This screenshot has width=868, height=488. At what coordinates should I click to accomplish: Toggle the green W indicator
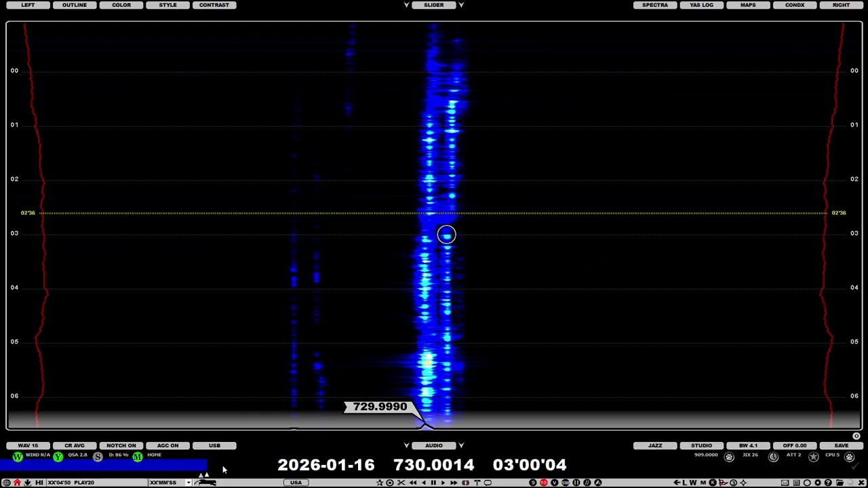(x=18, y=457)
